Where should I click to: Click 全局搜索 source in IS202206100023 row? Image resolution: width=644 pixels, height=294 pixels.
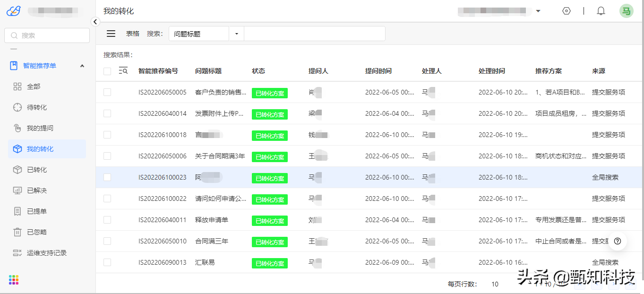tap(605, 177)
